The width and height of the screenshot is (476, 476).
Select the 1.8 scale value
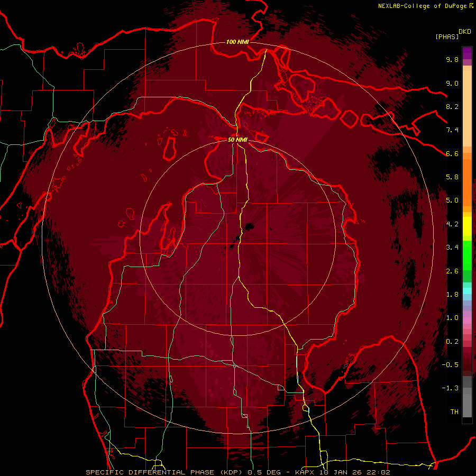click(452, 295)
